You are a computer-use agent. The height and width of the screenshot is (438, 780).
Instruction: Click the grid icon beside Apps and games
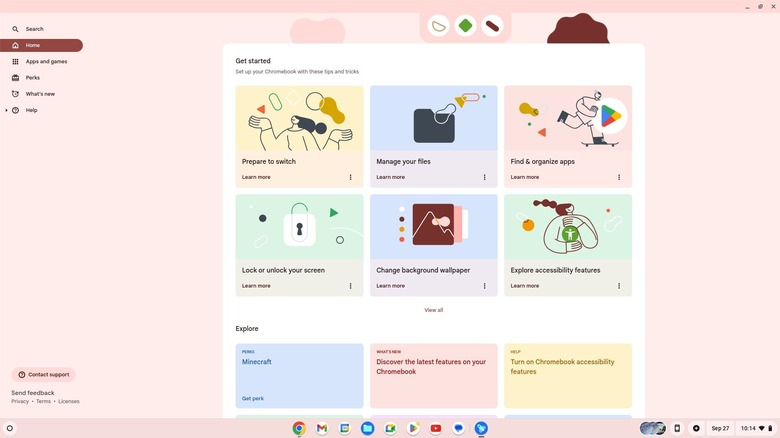15,62
